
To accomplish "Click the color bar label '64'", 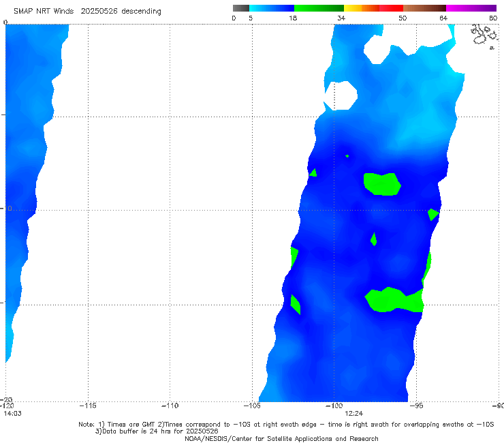I will coord(443,18).
